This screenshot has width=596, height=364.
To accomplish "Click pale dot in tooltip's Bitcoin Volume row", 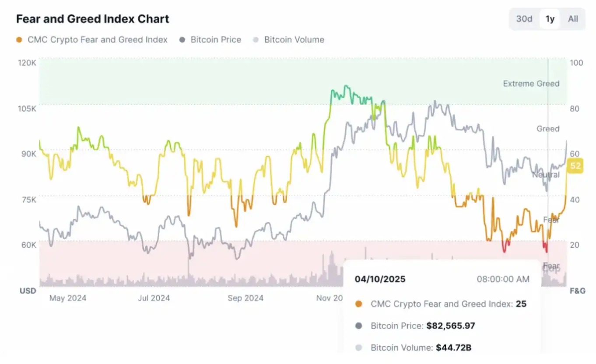I will 359,348.
